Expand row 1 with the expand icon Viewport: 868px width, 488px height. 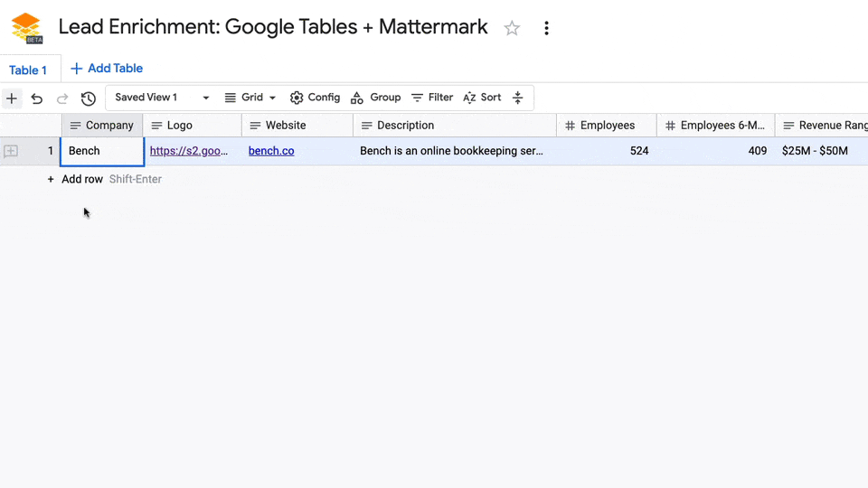click(x=11, y=151)
